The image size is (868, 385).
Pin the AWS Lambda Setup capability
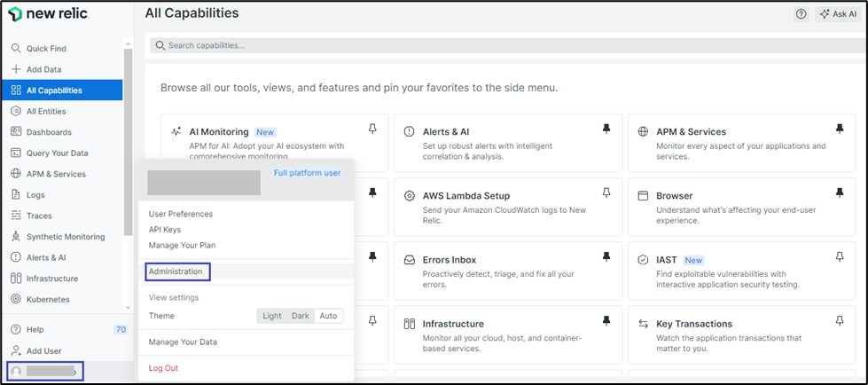(606, 192)
